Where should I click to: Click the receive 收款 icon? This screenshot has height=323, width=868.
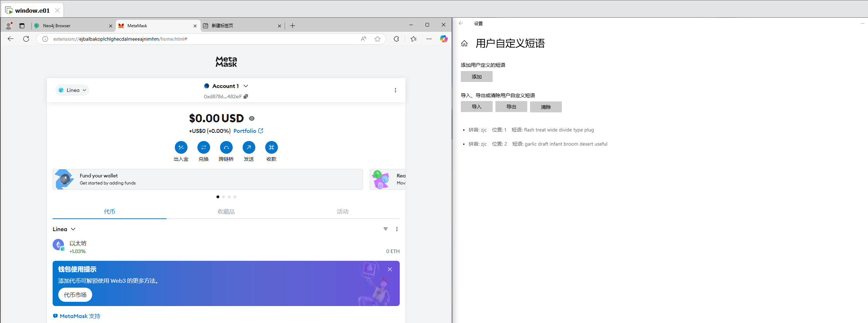click(x=272, y=147)
